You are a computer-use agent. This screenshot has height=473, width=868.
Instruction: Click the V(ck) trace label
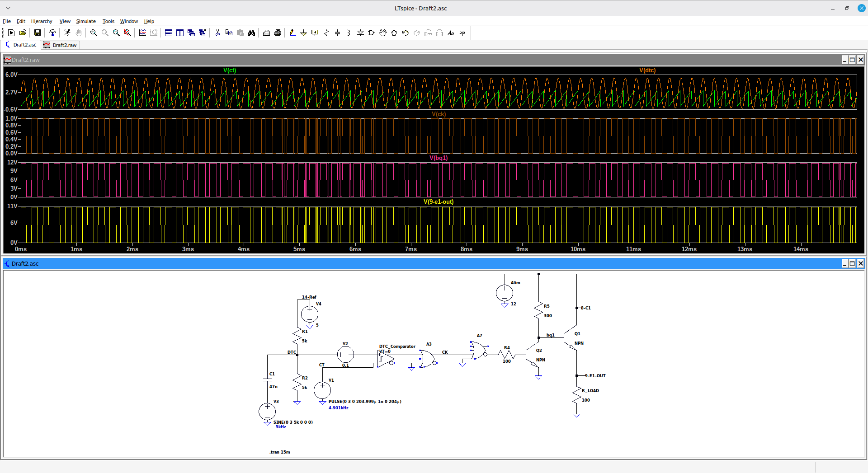pos(439,114)
